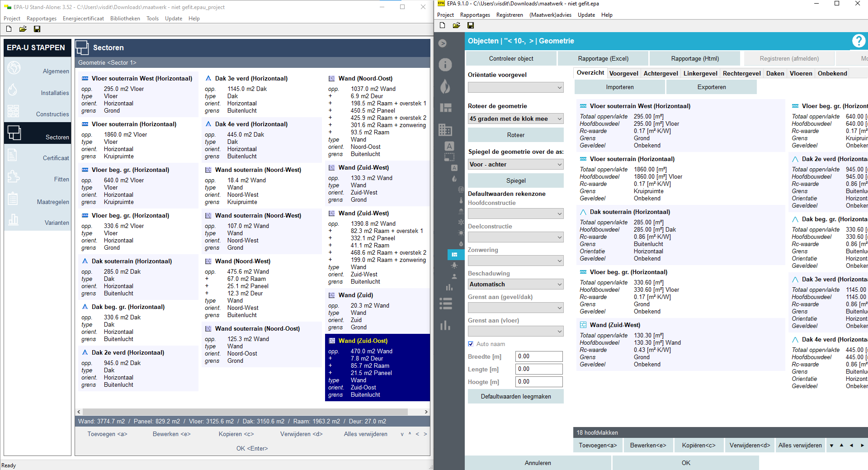Click the snowflake cooling icon in EPA sidebar
The height and width of the screenshot is (470, 868).
(461, 222)
